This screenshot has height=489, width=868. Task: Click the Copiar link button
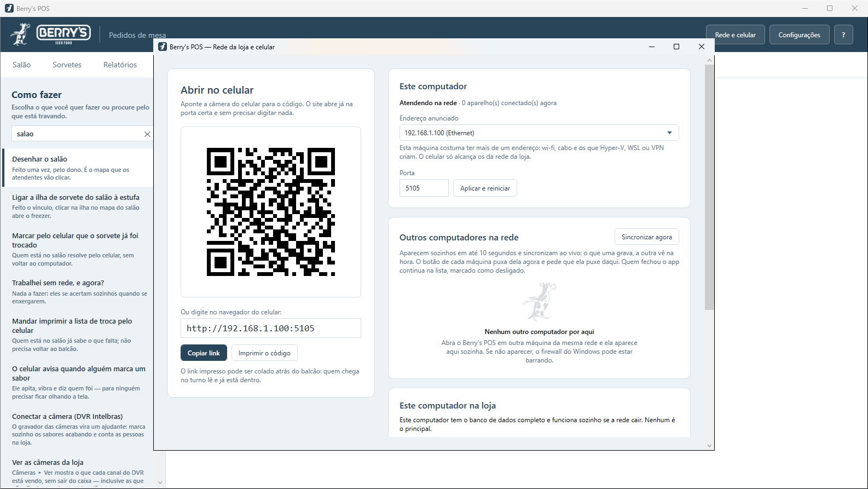click(204, 353)
